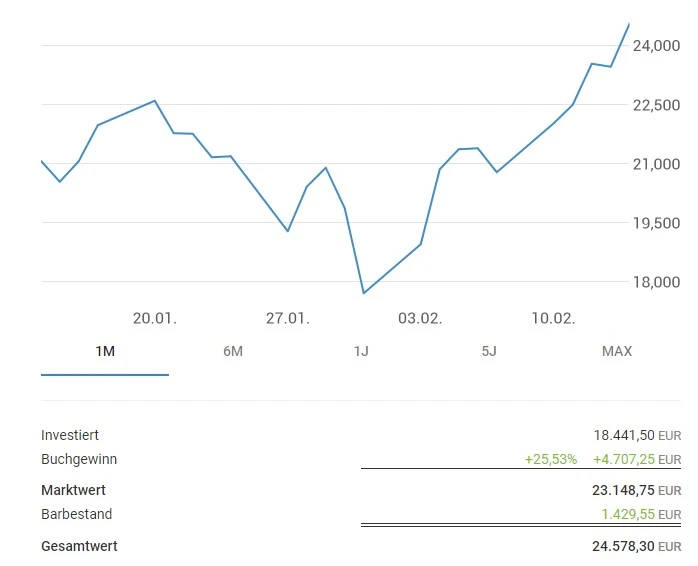Select the 6M time range tab
This screenshot has width=698, height=566.
(x=233, y=351)
